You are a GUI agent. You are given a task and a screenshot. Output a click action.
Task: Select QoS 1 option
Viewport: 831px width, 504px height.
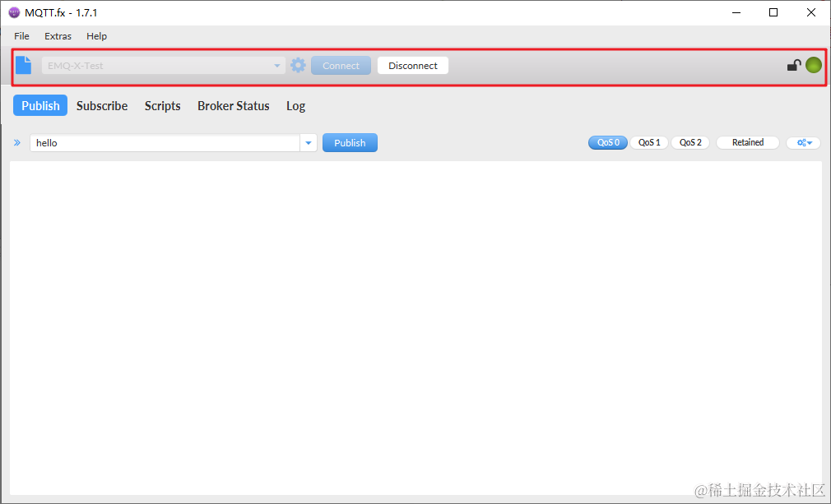(649, 142)
